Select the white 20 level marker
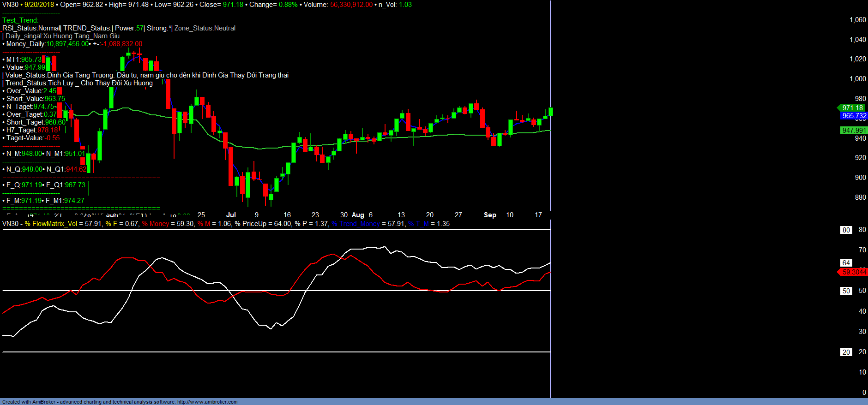Viewport: 868px width, 405px height. coord(846,352)
